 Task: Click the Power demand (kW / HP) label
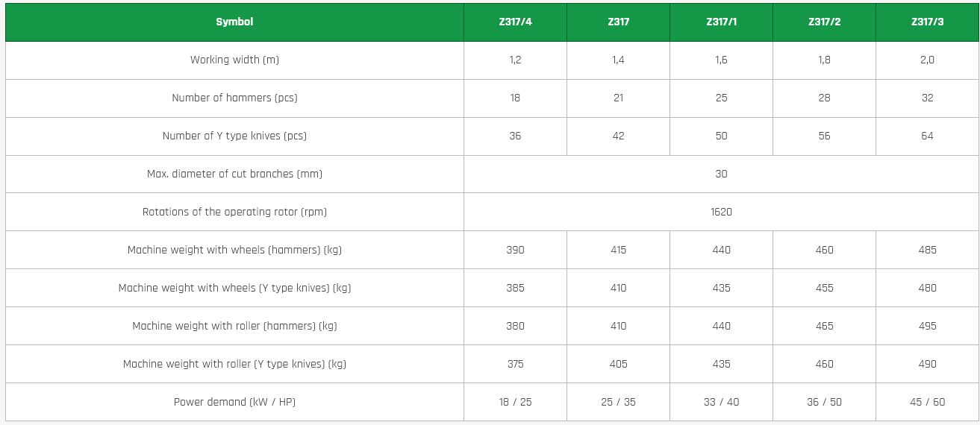point(234,402)
